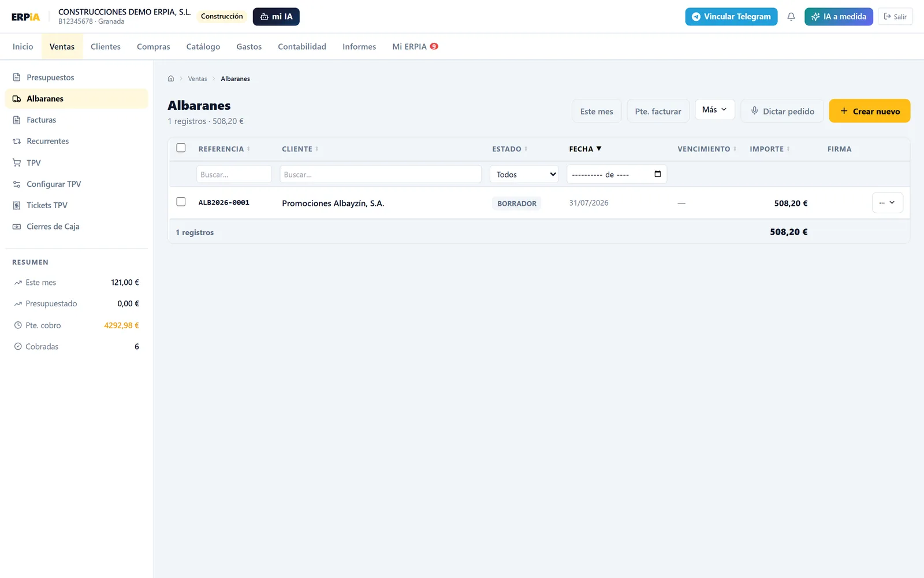This screenshot has width=924, height=578.
Task: Click the Presupuestos sidebar icon
Action: (17, 77)
